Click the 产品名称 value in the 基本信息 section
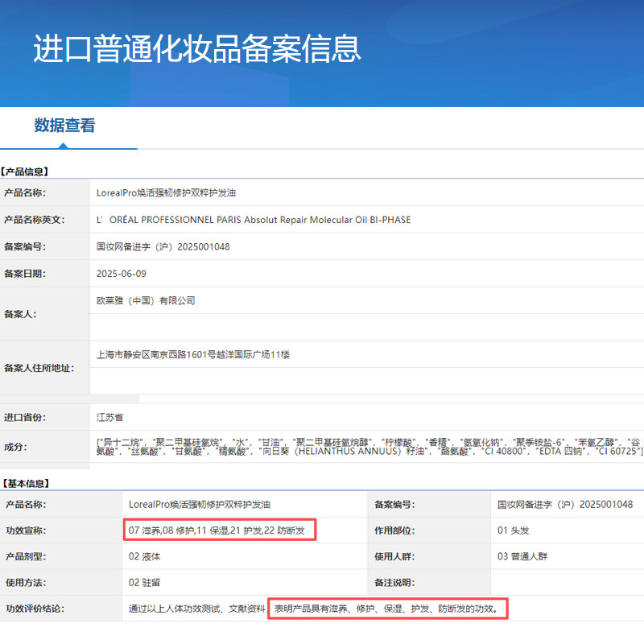The image size is (644, 644). coord(200,505)
